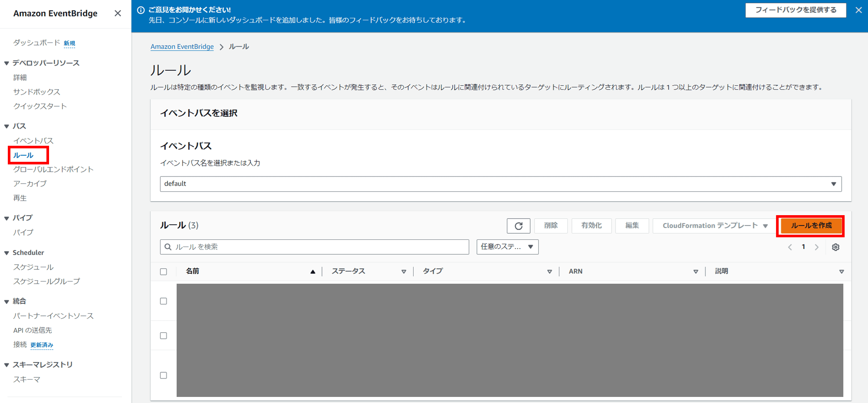Click the current page number 1
The height and width of the screenshot is (403, 868).
click(803, 247)
